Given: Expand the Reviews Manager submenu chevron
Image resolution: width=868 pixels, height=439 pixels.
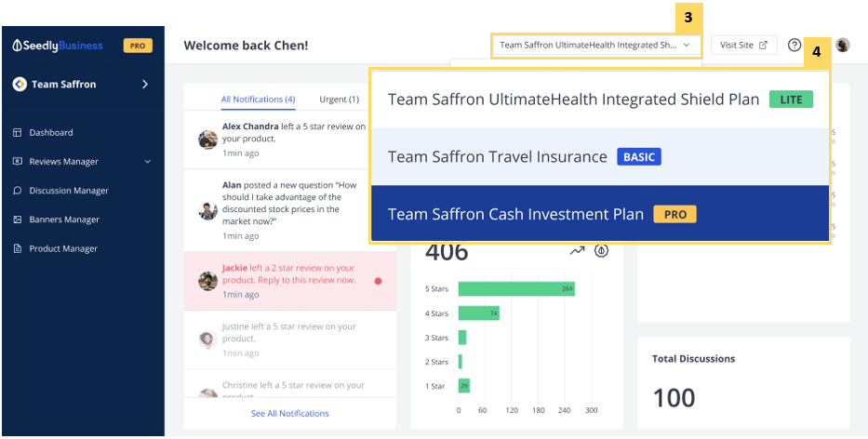Looking at the screenshot, I should (148, 162).
